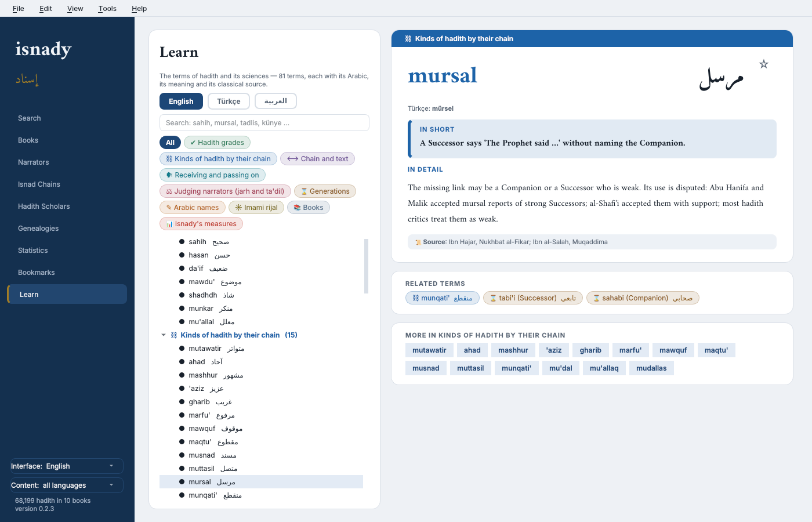
Task: Open the Tools menu
Action: [x=107, y=8]
